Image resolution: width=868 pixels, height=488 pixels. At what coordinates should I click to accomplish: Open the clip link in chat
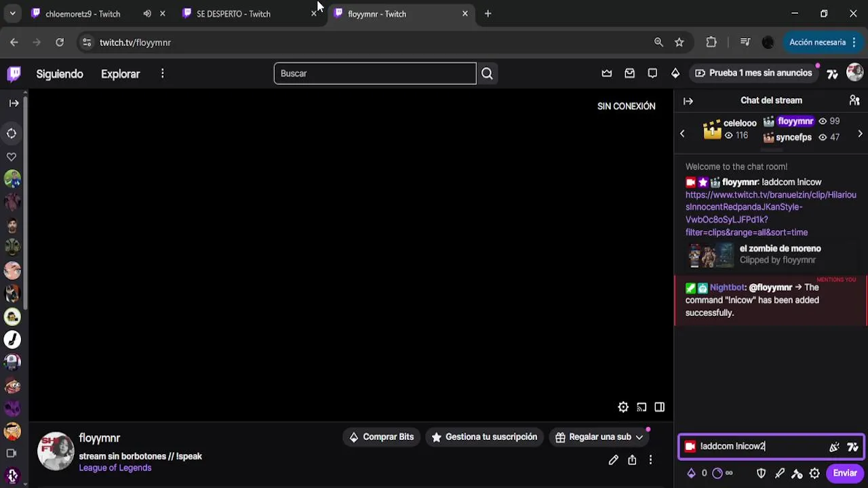[770, 213]
